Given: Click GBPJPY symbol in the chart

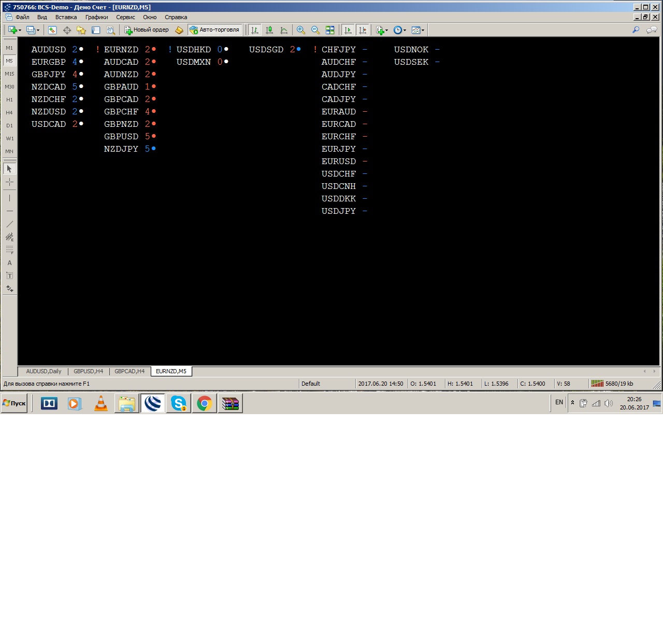Looking at the screenshot, I should [49, 75].
